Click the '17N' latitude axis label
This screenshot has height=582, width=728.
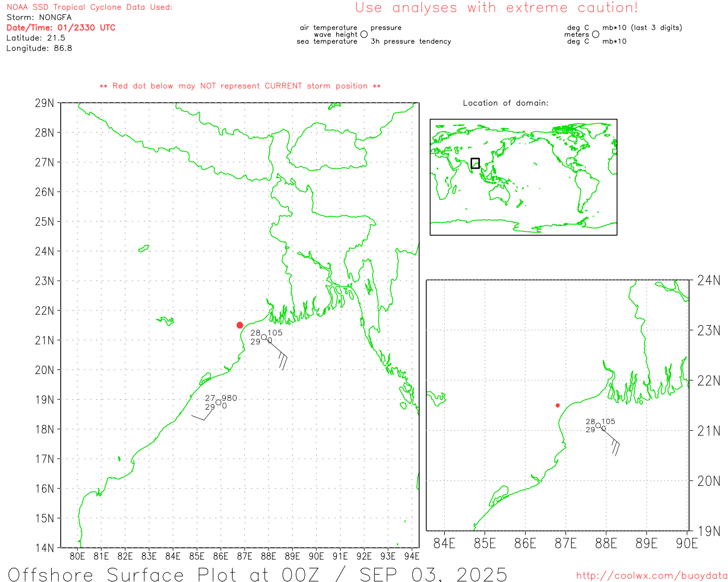pyautogui.click(x=44, y=459)
